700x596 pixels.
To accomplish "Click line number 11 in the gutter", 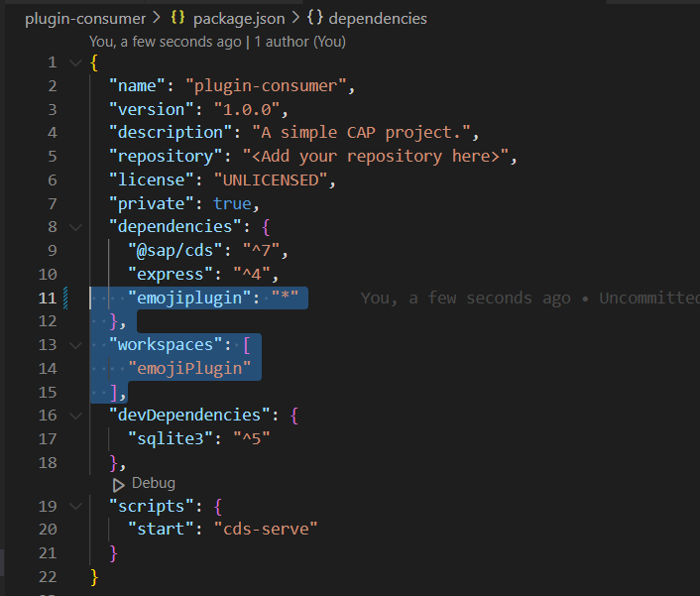I will [x=48, y=298].
